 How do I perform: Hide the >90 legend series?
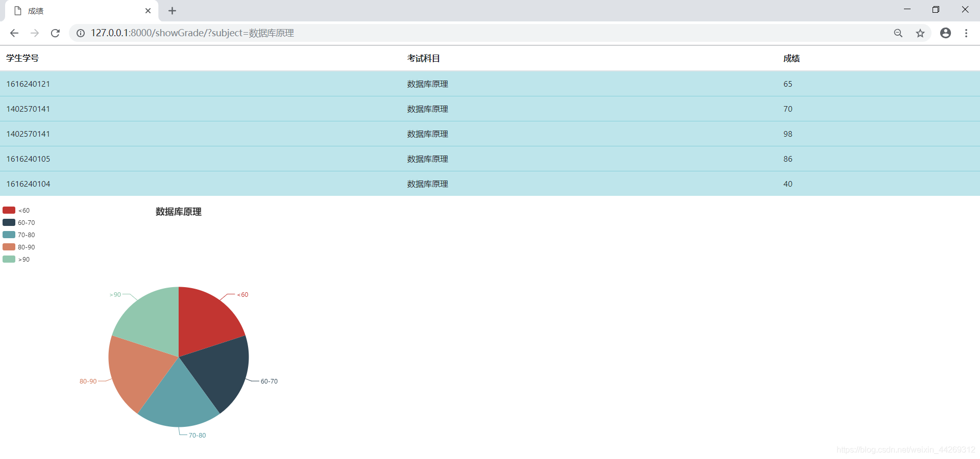16,259
